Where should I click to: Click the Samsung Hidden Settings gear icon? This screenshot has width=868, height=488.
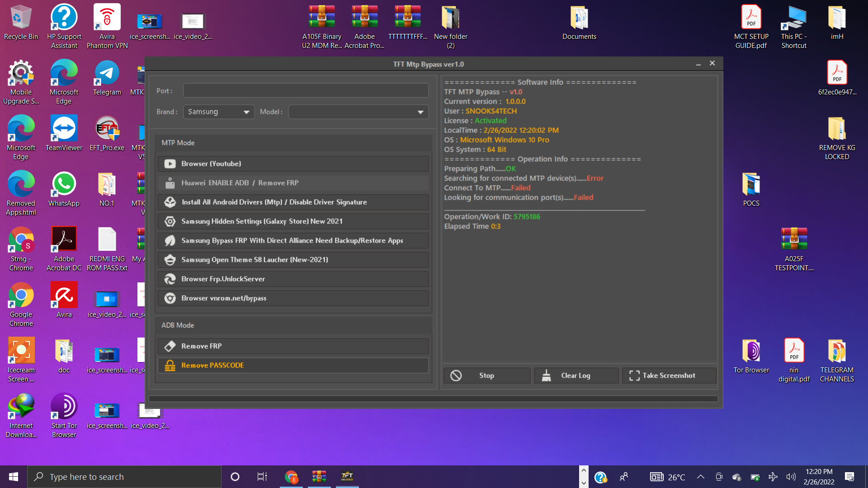click(x=170, y=221)
